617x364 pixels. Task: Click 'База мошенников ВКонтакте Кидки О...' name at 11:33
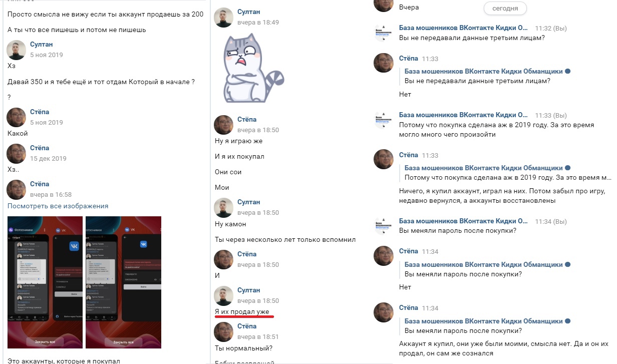tap(463, 115)
